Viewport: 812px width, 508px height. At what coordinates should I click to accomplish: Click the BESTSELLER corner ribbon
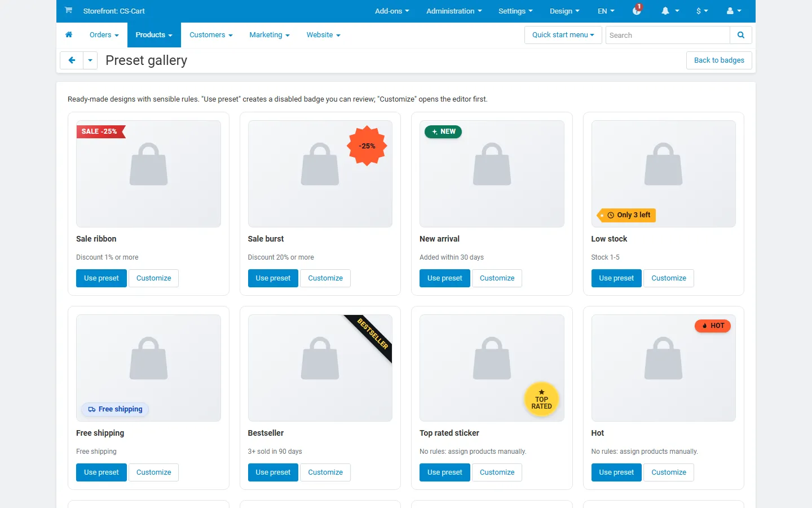coord(371,336)
